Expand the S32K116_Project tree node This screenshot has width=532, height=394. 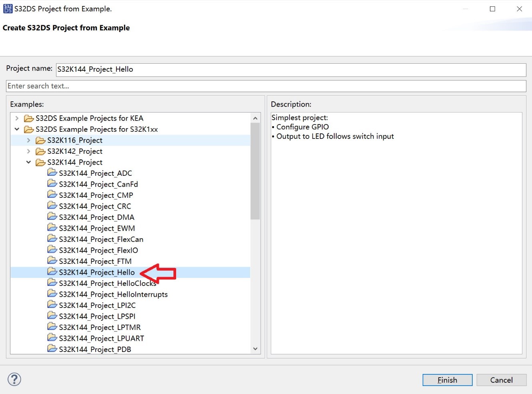click(x=28, y=140)
